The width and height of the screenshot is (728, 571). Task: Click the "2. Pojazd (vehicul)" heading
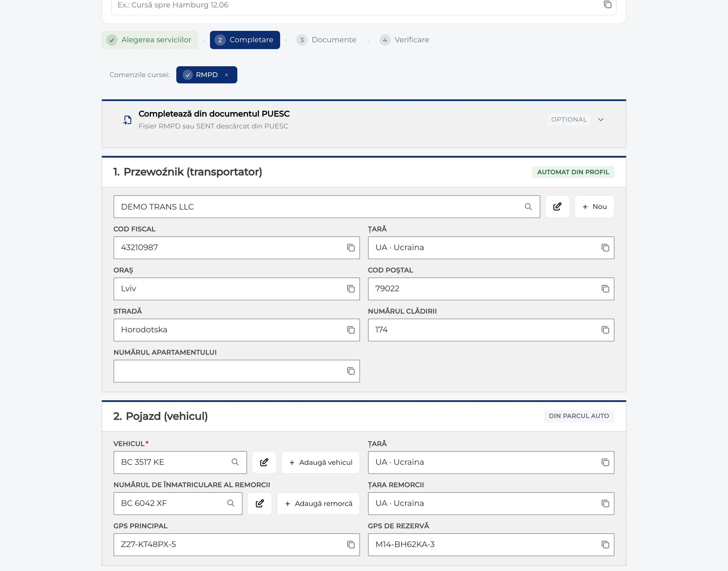click(161, 416)
